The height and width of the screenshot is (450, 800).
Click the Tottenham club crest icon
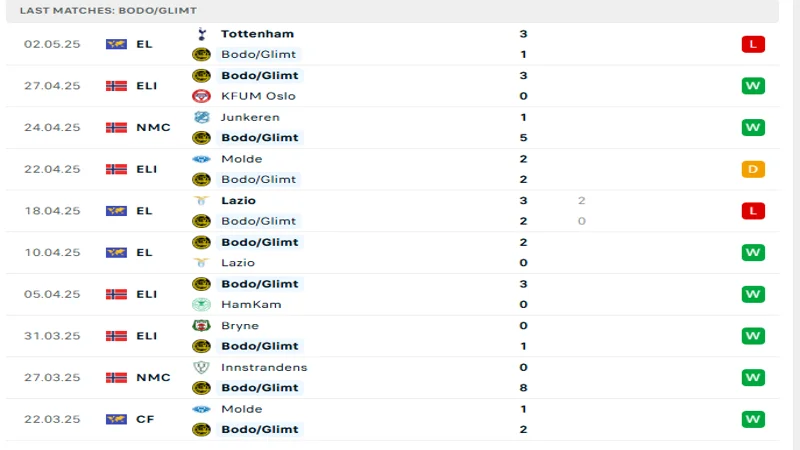(x=201, y=34)
